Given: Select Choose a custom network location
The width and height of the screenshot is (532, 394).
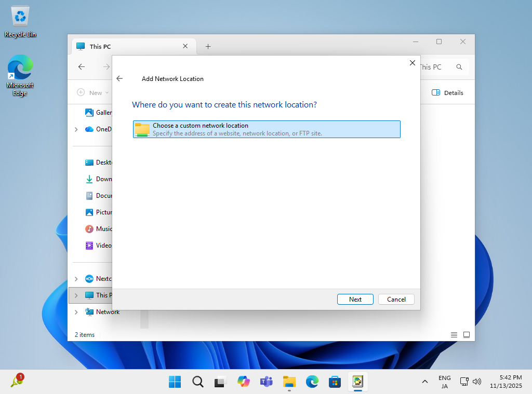Looking at the screenshot, I should pyautogui.click(x=266, y=129).
